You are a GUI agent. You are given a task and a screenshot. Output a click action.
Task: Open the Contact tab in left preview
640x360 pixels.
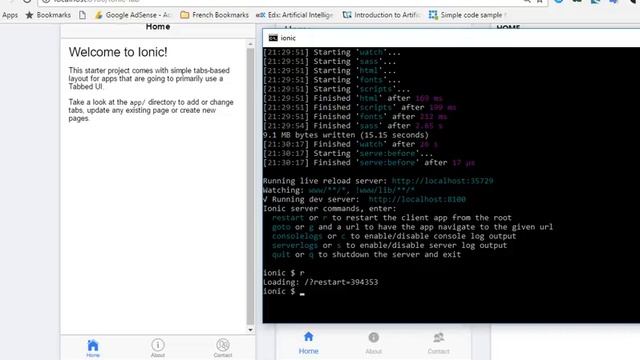[222, 348]
